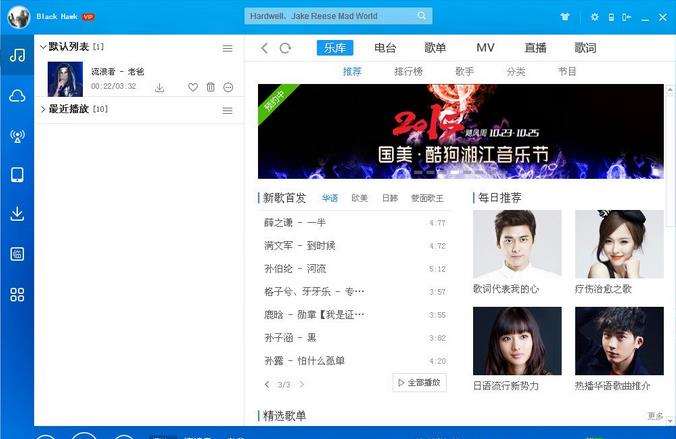Screen dimensions: 676x439
Task: Open the music note local library sidebar icon
Action: coord(17,56)
